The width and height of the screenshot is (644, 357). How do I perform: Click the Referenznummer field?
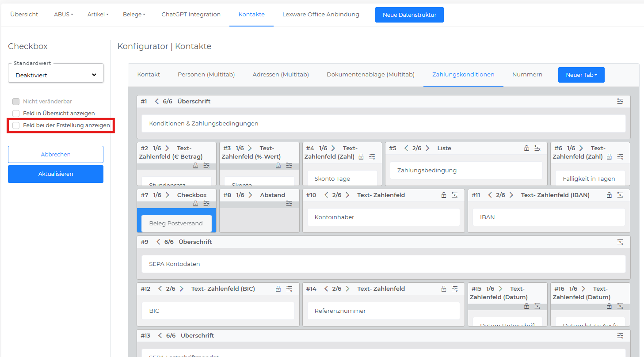(x=384, y=311)
